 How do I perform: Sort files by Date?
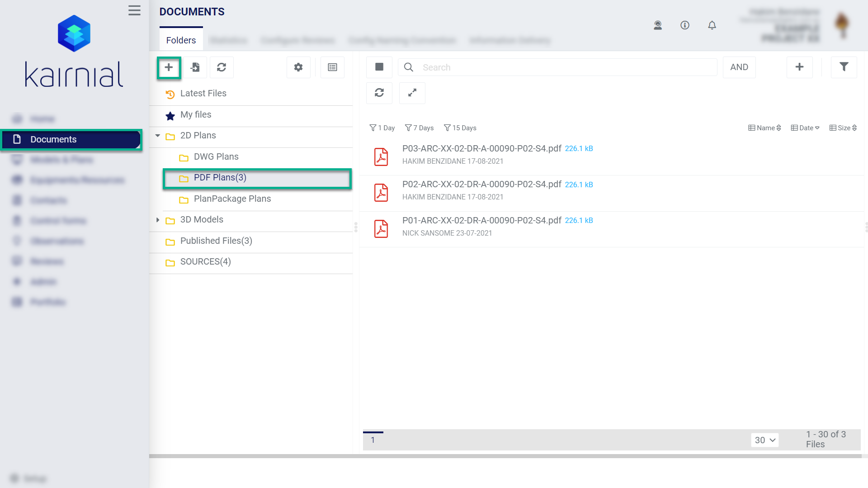(805, 128)
